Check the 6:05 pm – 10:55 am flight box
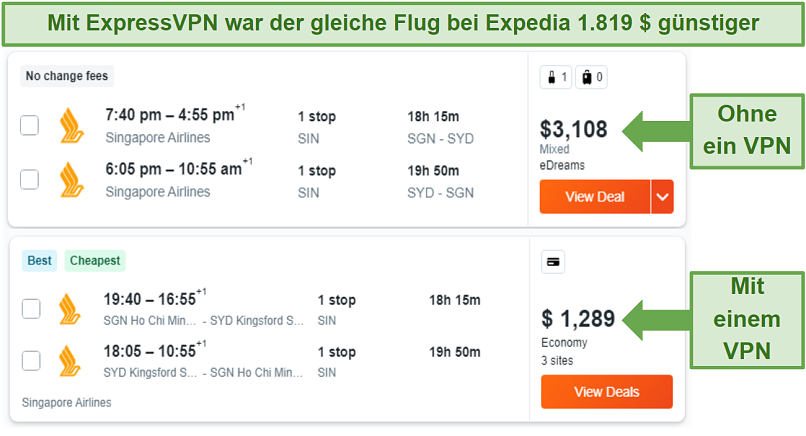806x436 pixels. 29,179
